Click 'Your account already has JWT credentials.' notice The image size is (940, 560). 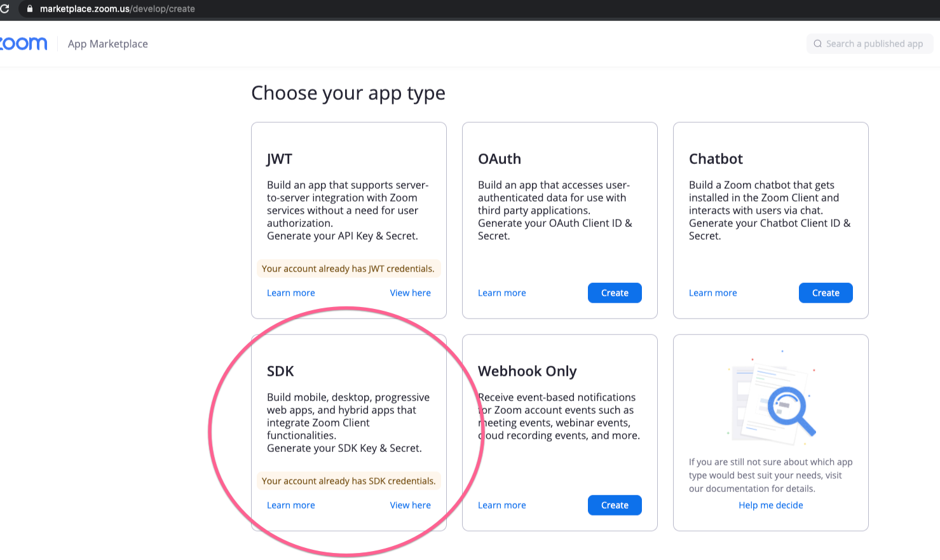348,269
